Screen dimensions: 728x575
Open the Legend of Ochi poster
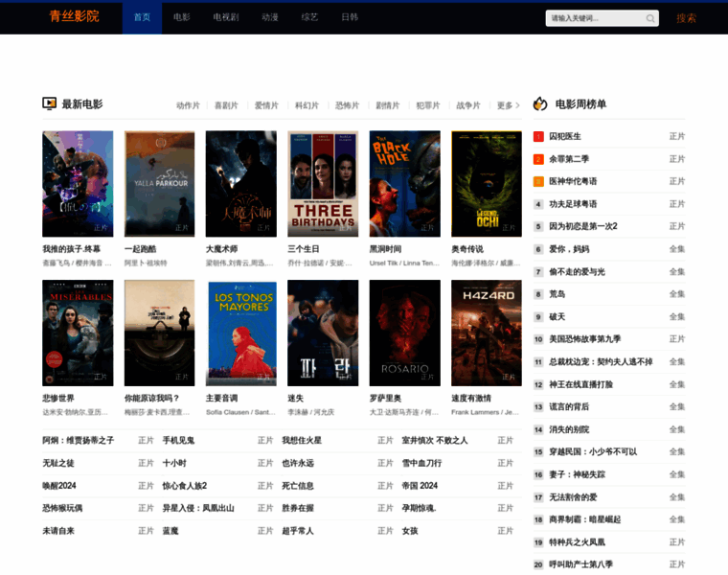[x=487, y=184]
